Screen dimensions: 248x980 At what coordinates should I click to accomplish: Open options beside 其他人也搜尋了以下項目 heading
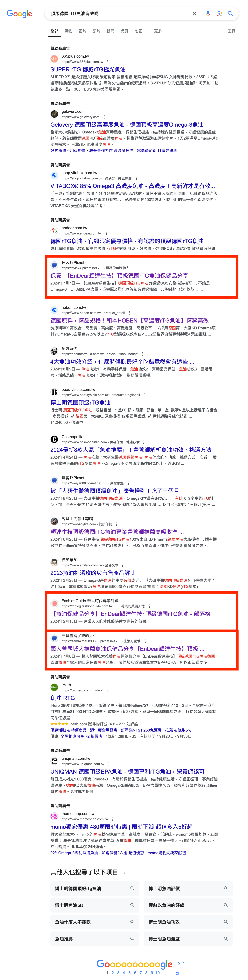124,872
